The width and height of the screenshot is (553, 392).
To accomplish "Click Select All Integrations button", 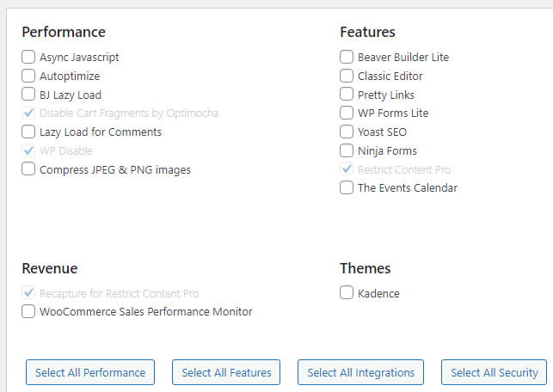I will 360,372.
